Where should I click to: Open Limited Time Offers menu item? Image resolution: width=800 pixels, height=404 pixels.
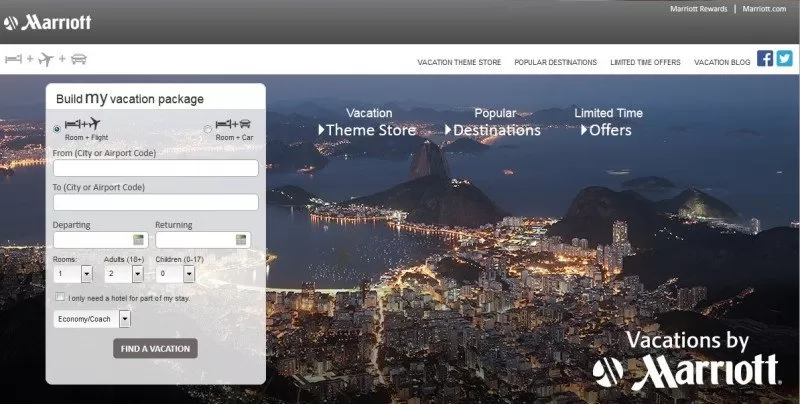[x=645, y=62]
